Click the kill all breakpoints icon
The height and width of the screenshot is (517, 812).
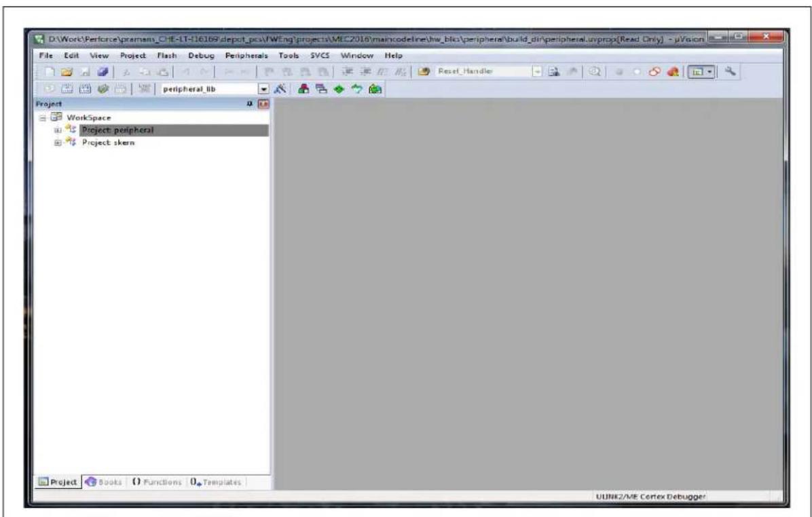(x=673, y=71)
